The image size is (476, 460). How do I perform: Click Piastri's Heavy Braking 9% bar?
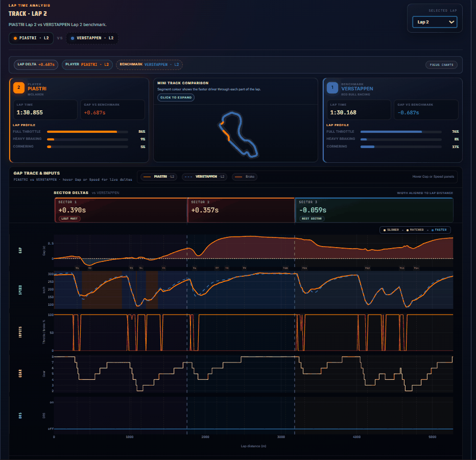87,139
